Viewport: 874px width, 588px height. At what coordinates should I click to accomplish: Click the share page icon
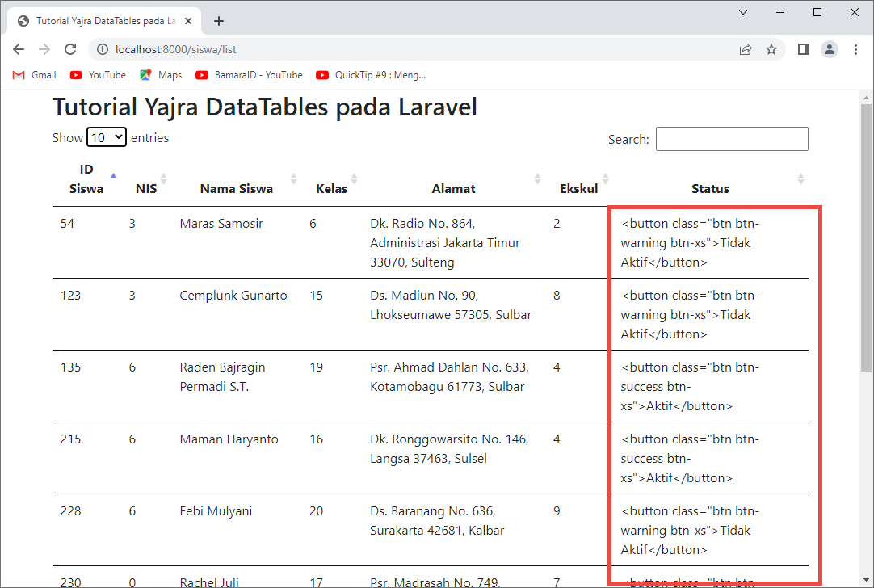tap(745, 49)
